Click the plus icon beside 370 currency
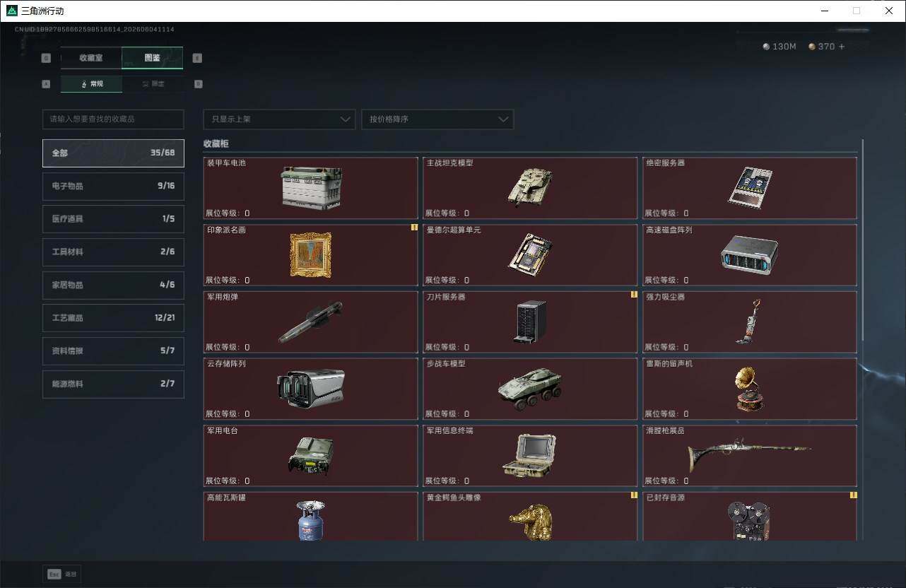 842,47
